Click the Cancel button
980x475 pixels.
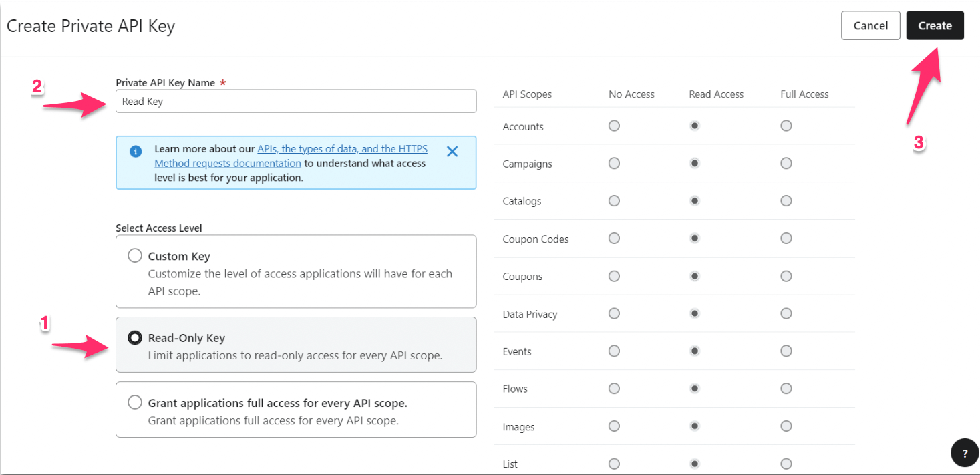[x=870, y=25]
